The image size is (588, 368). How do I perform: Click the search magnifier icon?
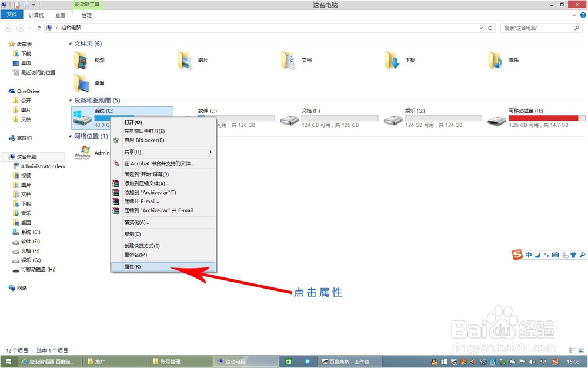(x=577, y=28)
